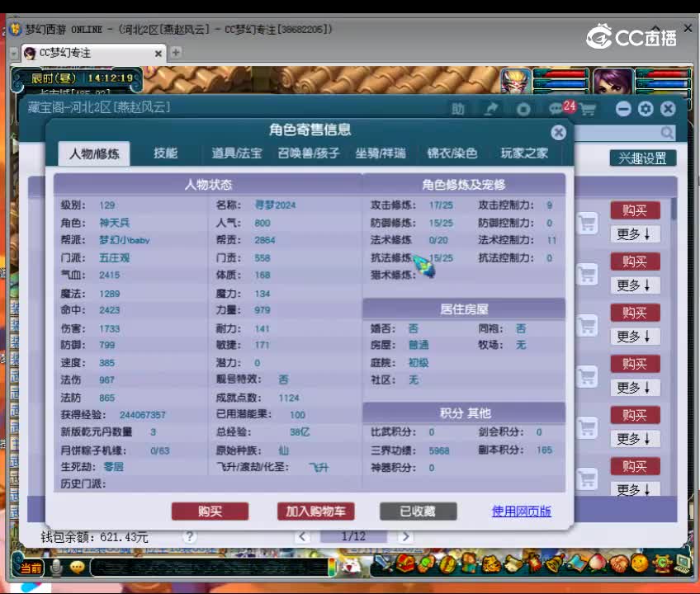The width and height of the screenshot is (700, 594).
Task: Click the tiger icon in bottom toolbar
Action: (x=490, y=563)
